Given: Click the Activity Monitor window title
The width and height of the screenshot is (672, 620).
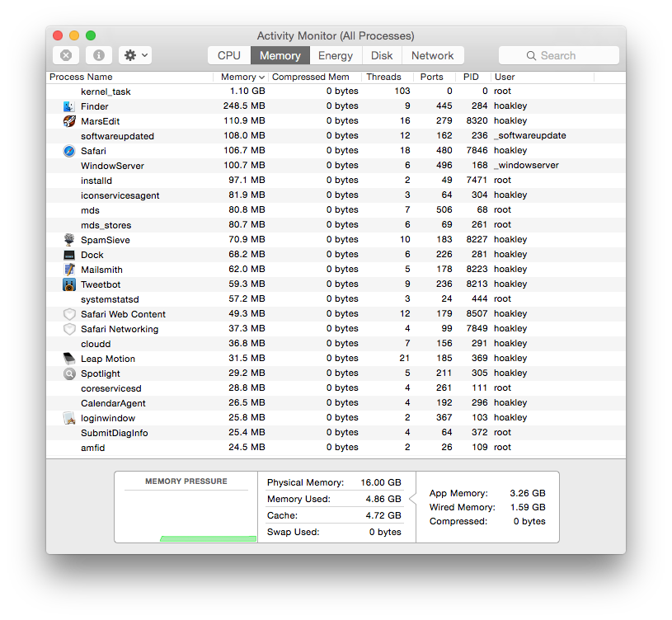Looking at the screenshot, I should (x=336, y=36).
